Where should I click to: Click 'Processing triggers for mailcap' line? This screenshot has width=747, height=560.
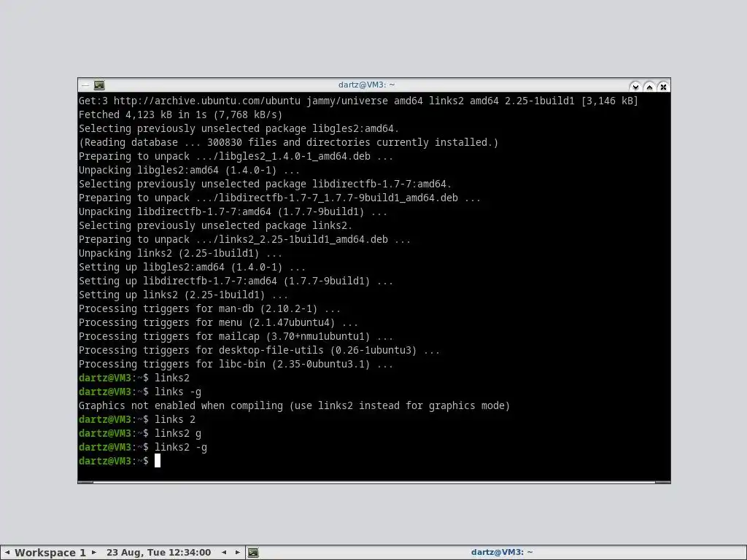(236, 336)
